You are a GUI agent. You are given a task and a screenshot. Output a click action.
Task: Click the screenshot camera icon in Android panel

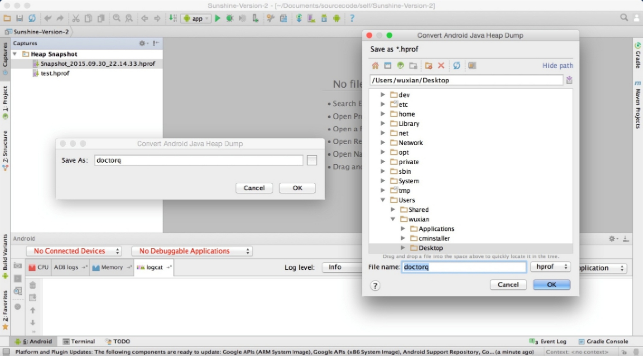[18, 265]
